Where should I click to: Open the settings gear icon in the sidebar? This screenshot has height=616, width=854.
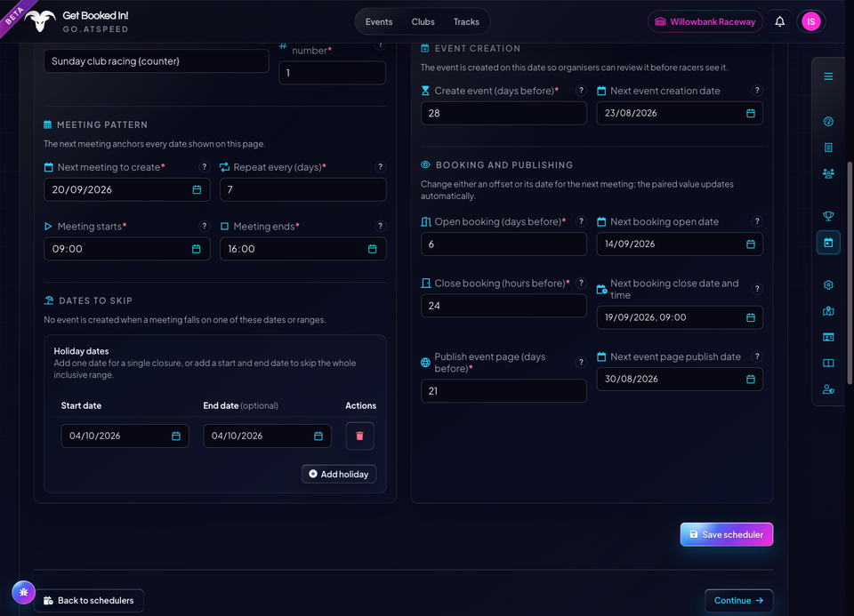point(828,284)
